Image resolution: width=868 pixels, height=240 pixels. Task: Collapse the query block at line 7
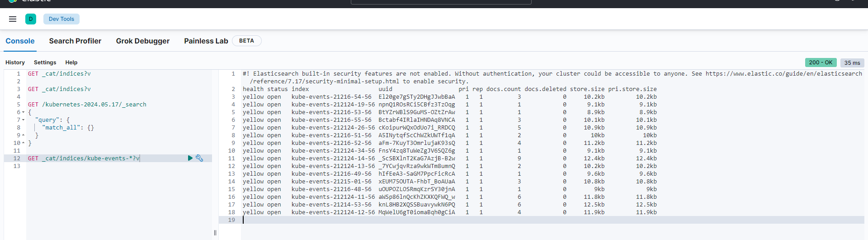click(23, 120)
